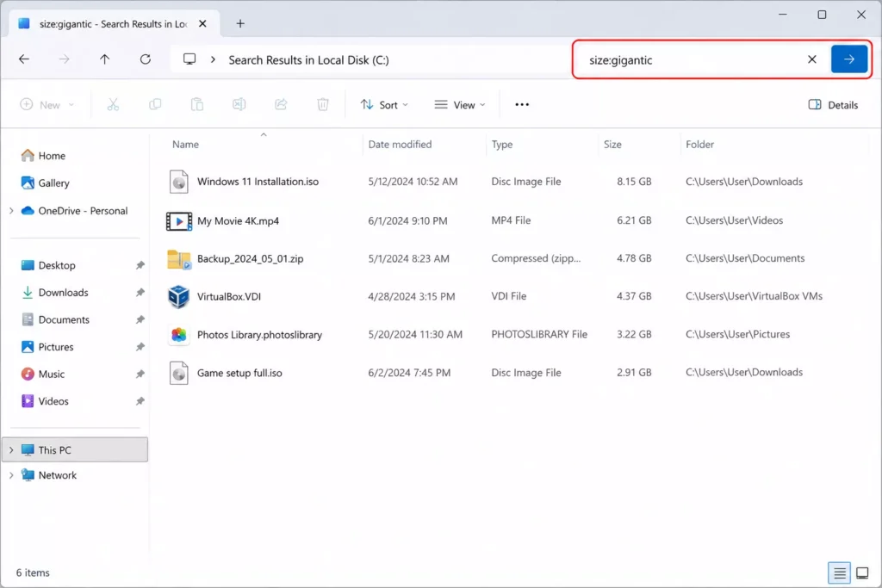The height and width of the screenshot is (588, 882).
Task: Open the View dropdown
Action: tap(460, 104)
